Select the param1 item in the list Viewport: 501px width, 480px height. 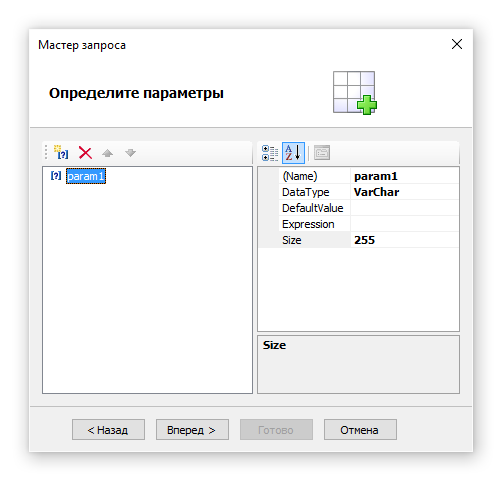pyautogui.click(x=86, y=176)
